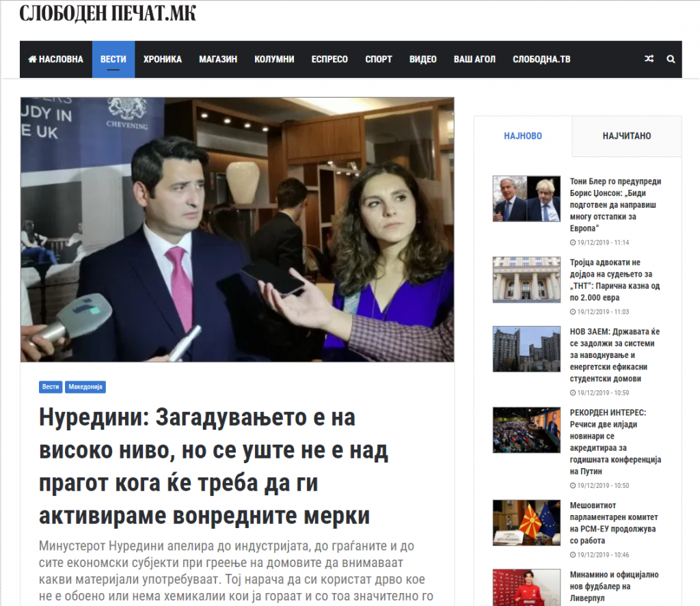The height and width of the screenshot is (606, 700).
Task: Open the РЕКОРДЕН ИНТЕРЕС Putin conference headline
Action: [615, 441]
